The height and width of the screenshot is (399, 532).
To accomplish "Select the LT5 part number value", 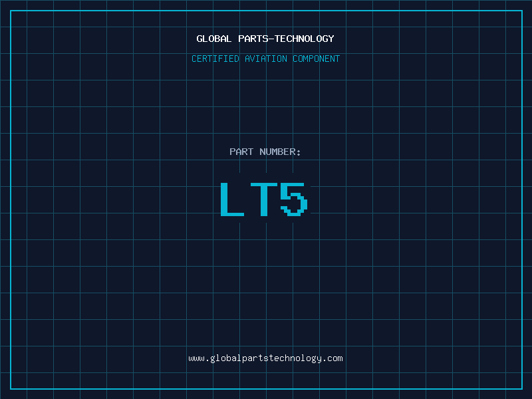I will pyautogui.click(x=264, y=199).
